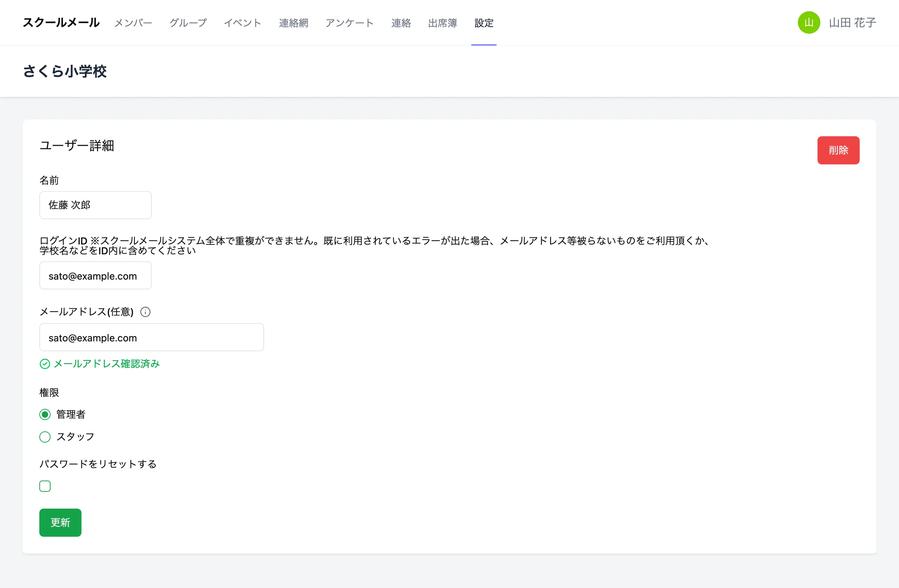Click the green 山 user avatar

(808, 23)
